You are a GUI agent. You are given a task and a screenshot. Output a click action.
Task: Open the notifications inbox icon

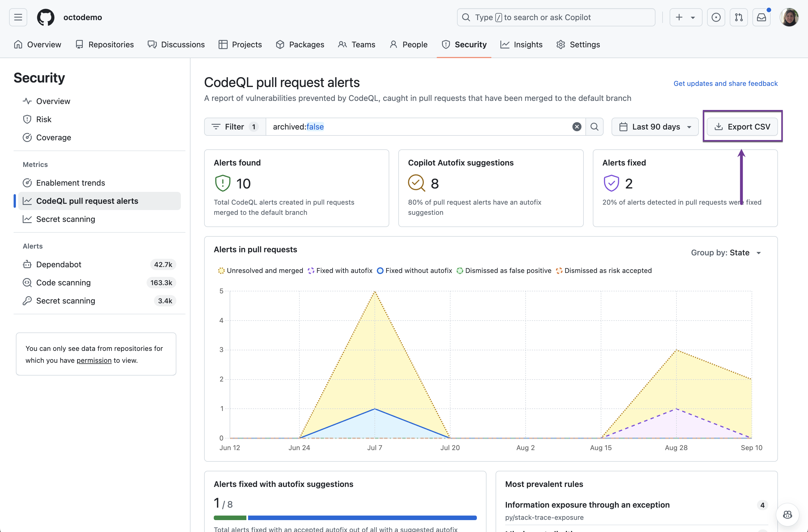pyautogui.click(x=762, y=17)
